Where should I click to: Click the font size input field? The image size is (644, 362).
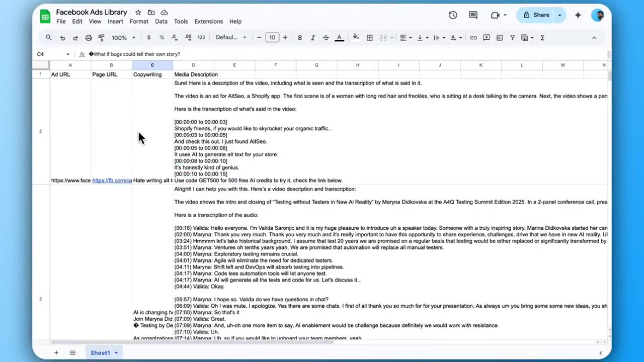(x=272, y=38)
